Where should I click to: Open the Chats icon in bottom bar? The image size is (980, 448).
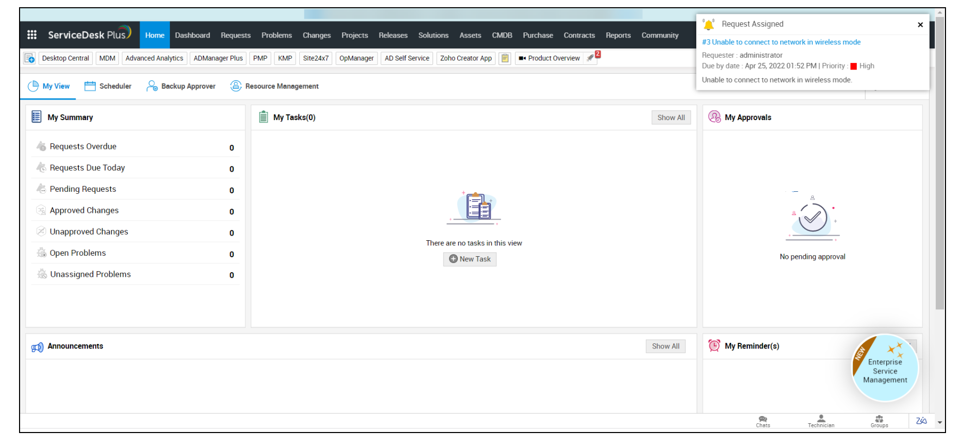(x=763, y=421)
